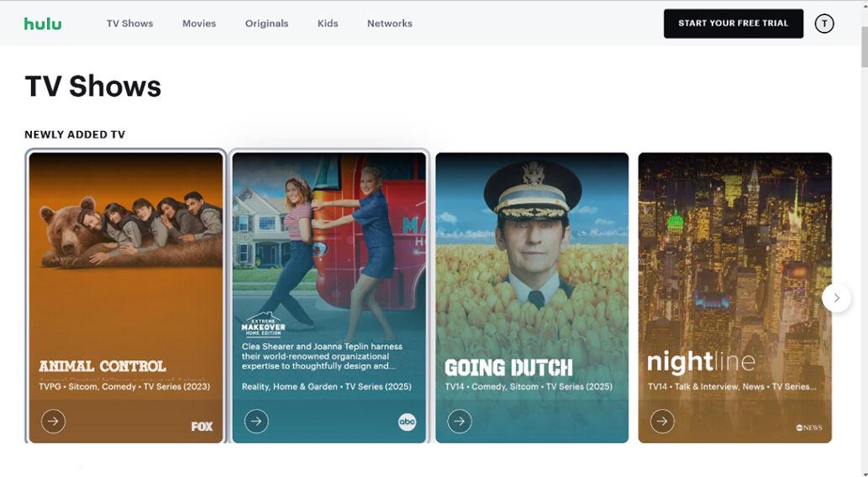Click 'Clea Shearer and Joanna Teplin' description
The width and height of the screenshot is (868, 477).
322,356
